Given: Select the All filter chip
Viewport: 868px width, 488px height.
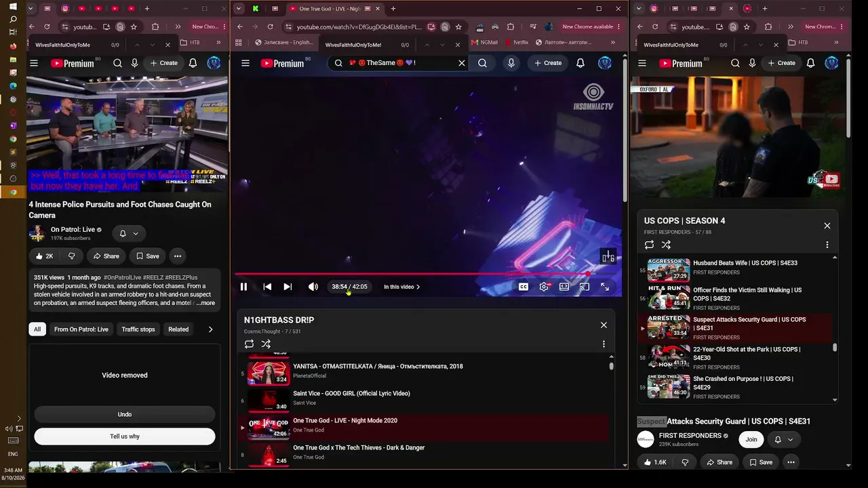Looking at the screenshot, I should pyautogui.click(x=37, y=329).
